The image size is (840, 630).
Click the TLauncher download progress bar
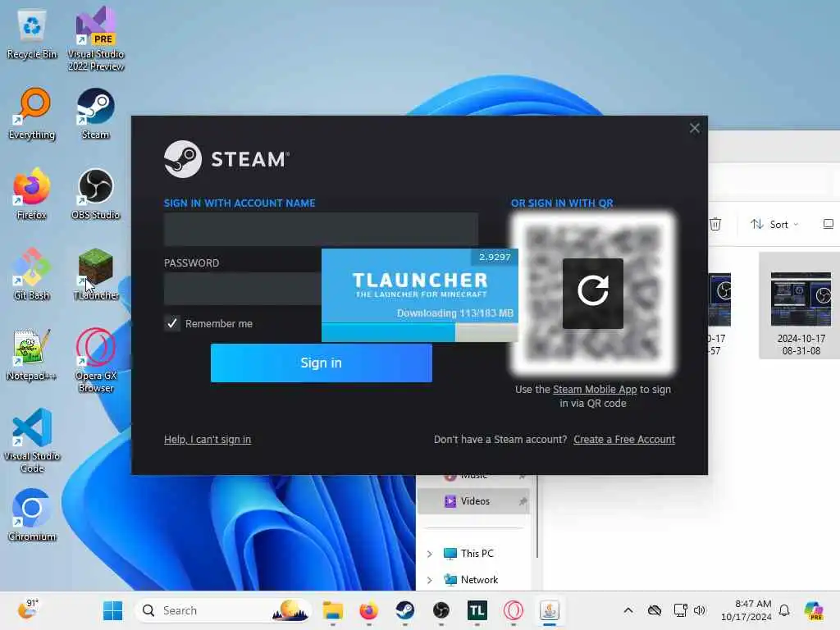[x=419, y=332]
